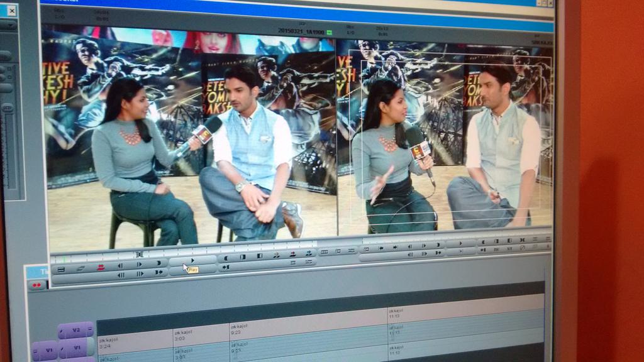The image size is (644, 362).
Task: Click the Mark Clip icon in source toolbar
Action: [243, 257]
